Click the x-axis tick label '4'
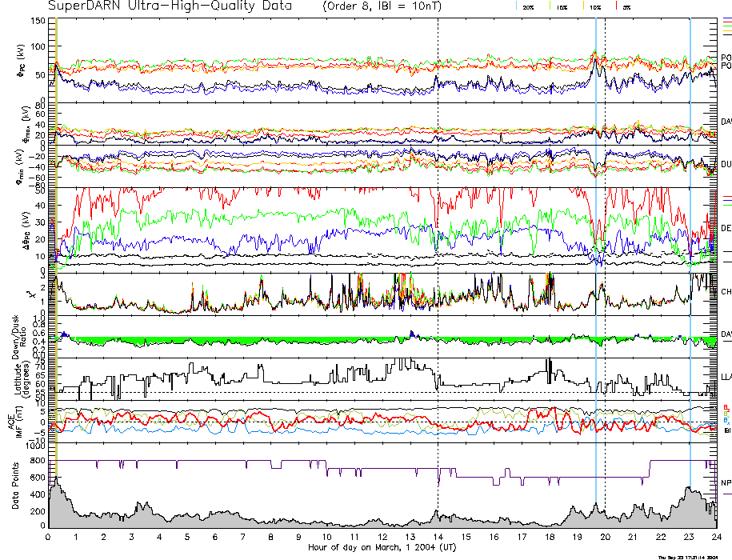 160,537
